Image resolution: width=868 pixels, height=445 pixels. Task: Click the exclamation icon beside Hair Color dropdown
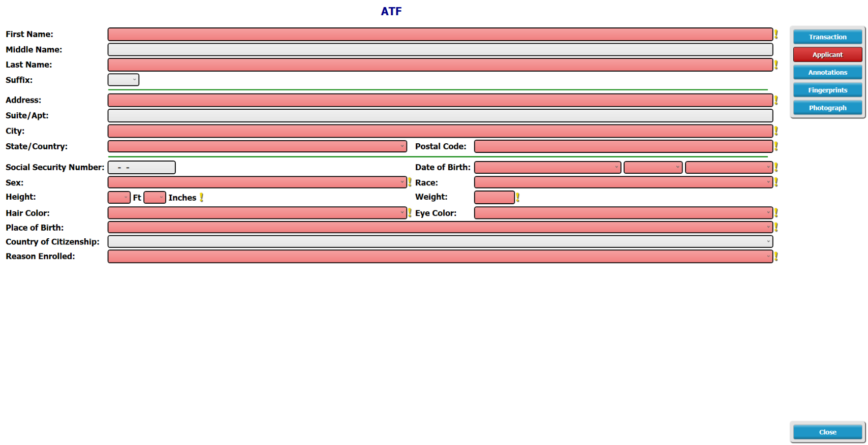click(410, 213)
